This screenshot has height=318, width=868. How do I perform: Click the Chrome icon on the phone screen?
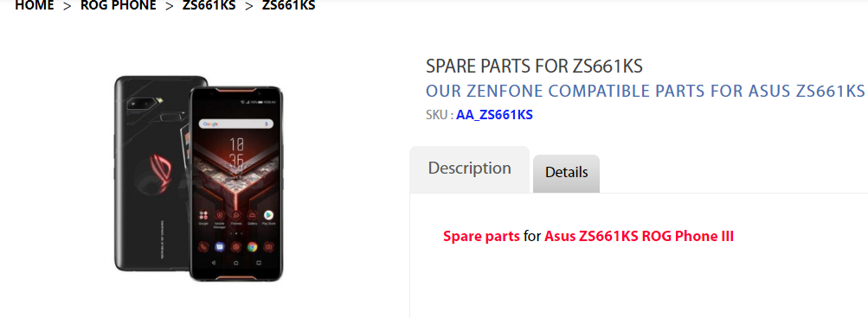[x=253, y=247]
